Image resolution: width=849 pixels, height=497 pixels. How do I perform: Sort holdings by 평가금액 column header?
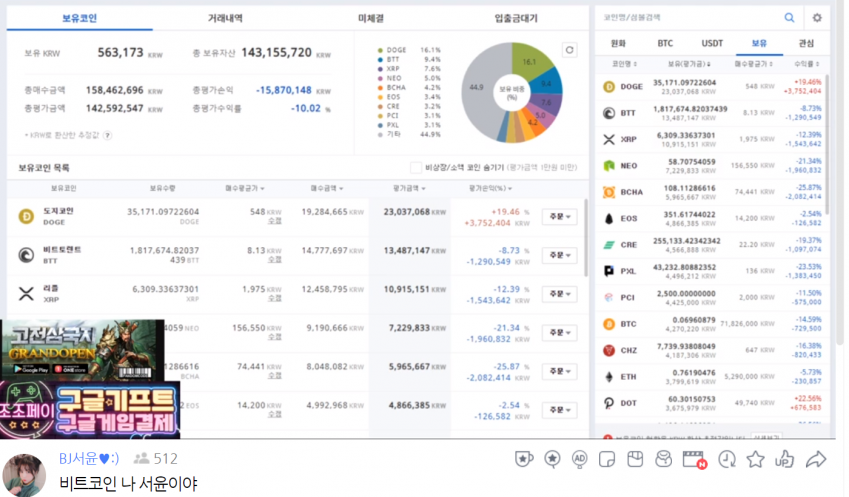coord(409,188)
